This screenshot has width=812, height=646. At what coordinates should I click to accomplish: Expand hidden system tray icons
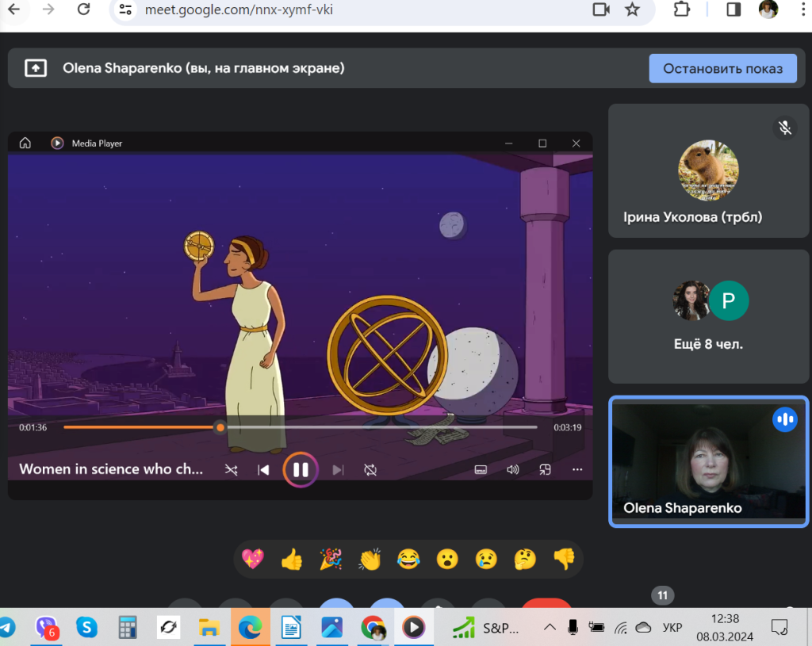(x=550, y=627)
